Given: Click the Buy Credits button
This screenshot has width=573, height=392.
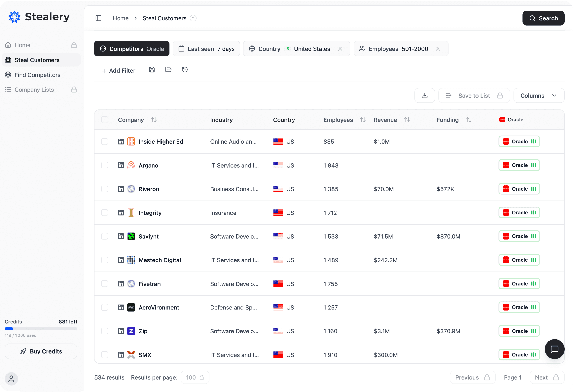Looking at the screenshot, I should click(x=41, y=351).
